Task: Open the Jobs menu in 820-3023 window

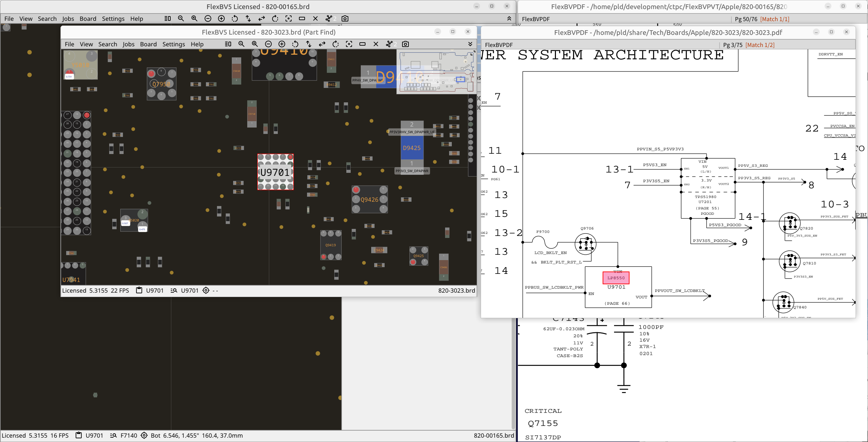Action: 128,44
